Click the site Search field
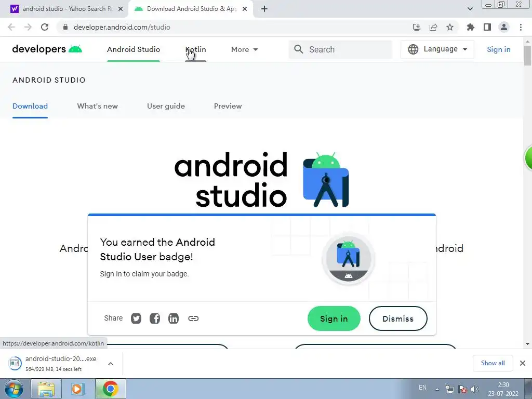This screenshot has height=399, width=532. click(x=340, y=49)
